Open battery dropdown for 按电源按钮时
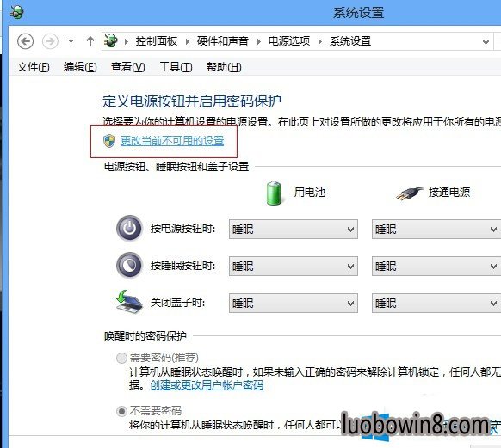This screenshot has height=448, width=501. pos(294,229)
